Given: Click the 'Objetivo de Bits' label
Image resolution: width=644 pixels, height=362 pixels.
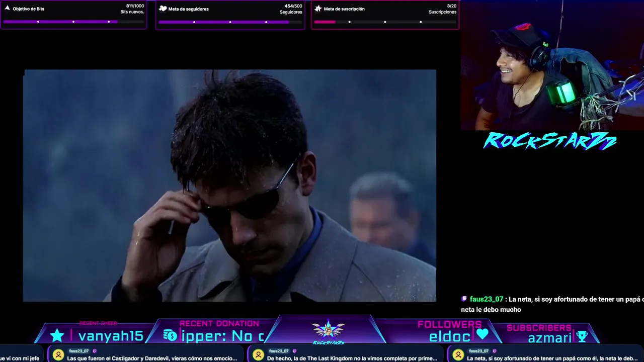Looking at the screenshot, I should 29,9.
